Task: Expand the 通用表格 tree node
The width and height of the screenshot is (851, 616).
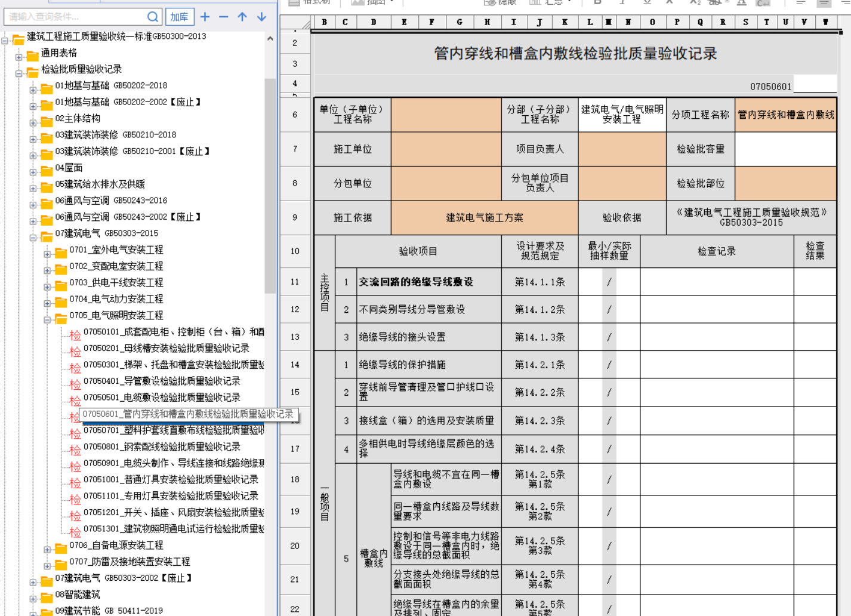Action: pos(18,57)
